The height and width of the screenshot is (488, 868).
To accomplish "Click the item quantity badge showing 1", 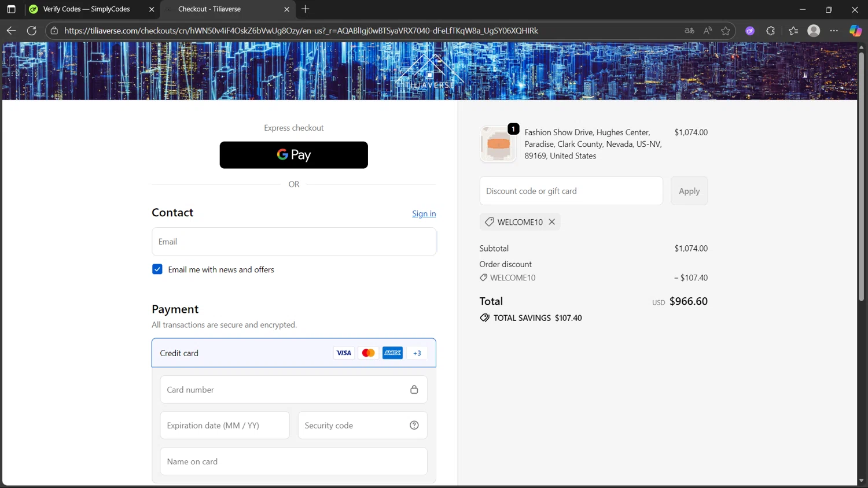I will [513, 129].
